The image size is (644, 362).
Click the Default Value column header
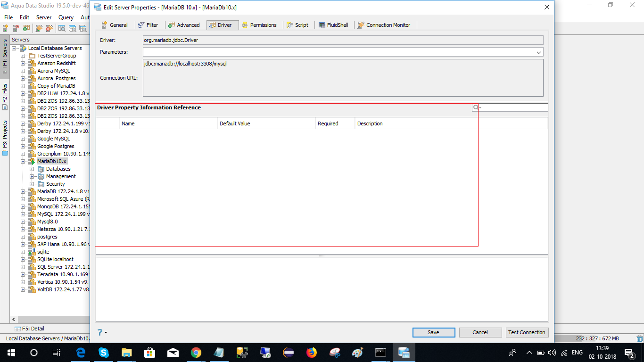pos(266,123)
